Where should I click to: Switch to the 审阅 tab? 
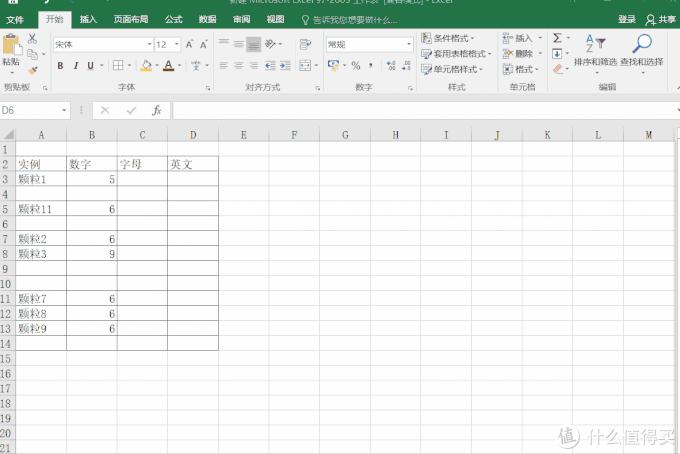242,19
